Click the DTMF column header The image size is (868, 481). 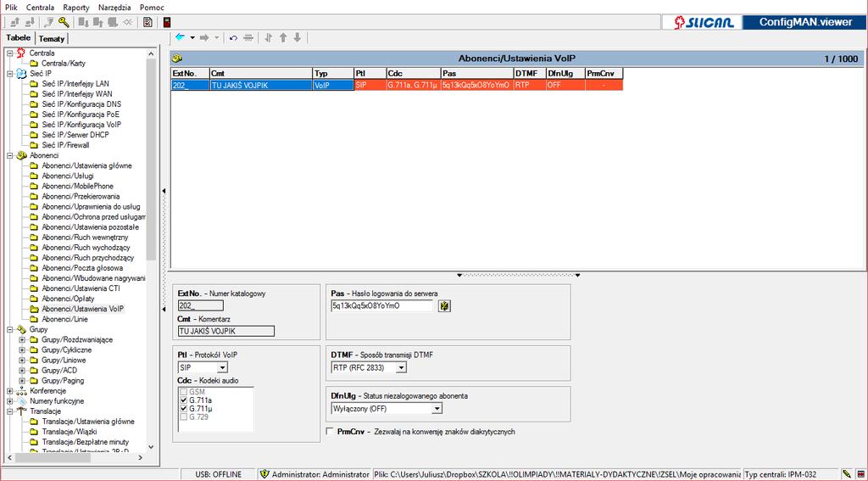[529, 74]
